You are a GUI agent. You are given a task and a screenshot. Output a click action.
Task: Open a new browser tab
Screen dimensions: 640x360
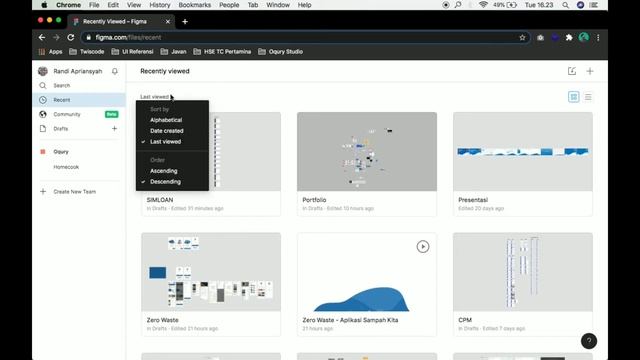tap(185, 22)
